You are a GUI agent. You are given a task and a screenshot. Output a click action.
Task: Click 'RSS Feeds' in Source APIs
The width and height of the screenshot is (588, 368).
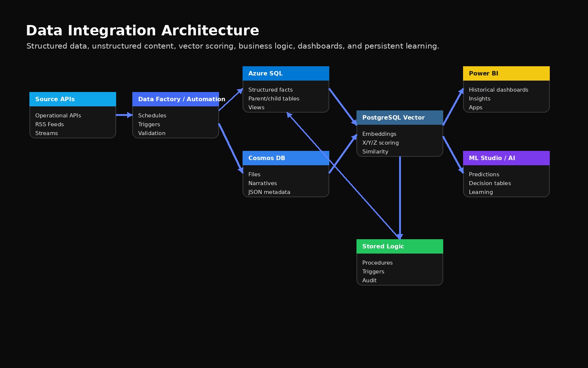(x=50, y=124)
